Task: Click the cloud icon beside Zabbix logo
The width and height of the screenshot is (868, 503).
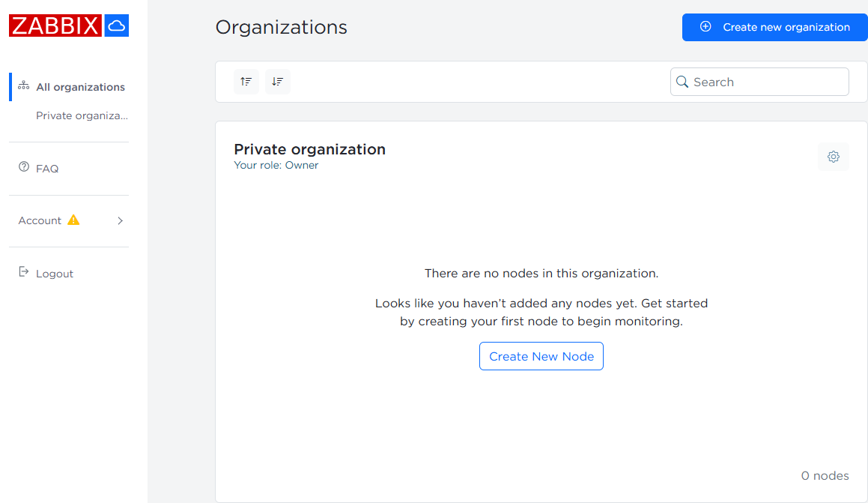Action: pyautogui.click(x=116, y=26)
